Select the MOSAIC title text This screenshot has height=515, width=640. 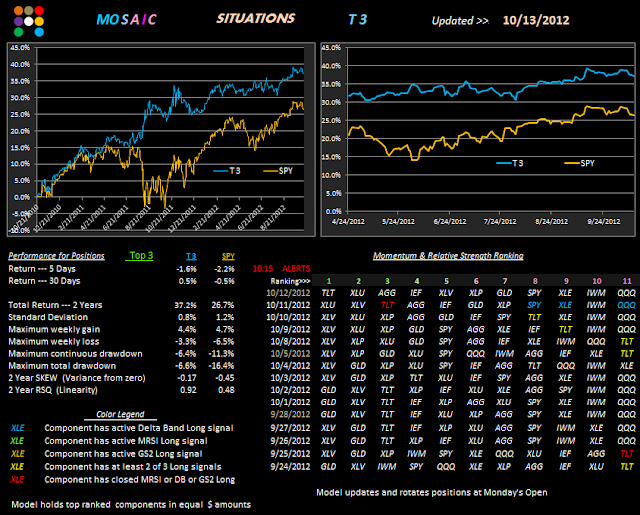(x=126, y=20)
